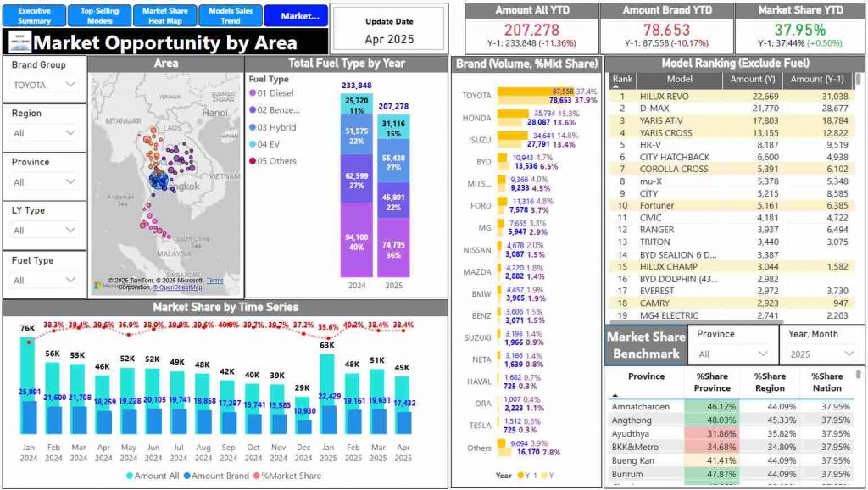Select the 05 Others legend dot

point(253,161)
